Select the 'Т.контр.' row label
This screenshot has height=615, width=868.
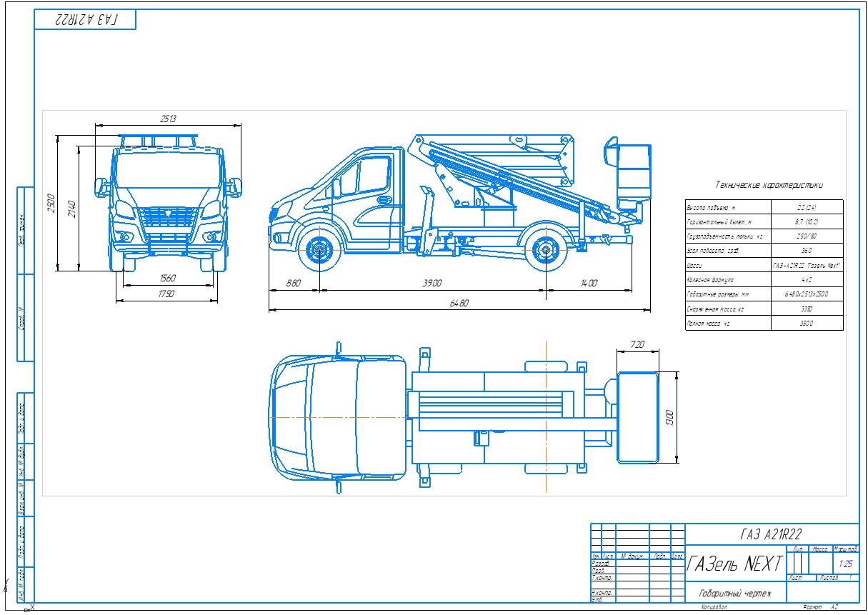[x=602, y=577]
